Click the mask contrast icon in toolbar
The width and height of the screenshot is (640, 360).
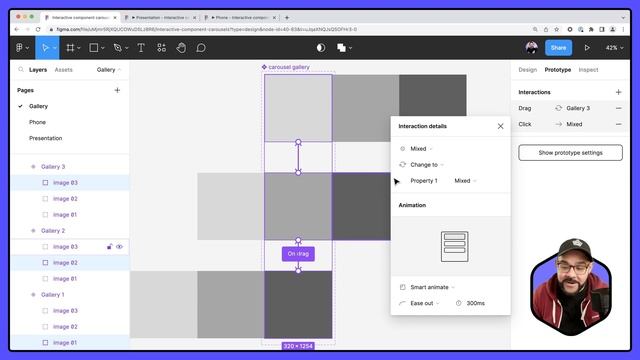321,48
